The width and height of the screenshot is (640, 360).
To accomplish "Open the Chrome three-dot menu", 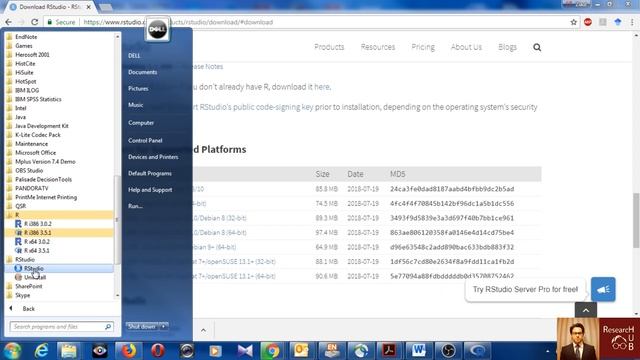I will (632, 22).
